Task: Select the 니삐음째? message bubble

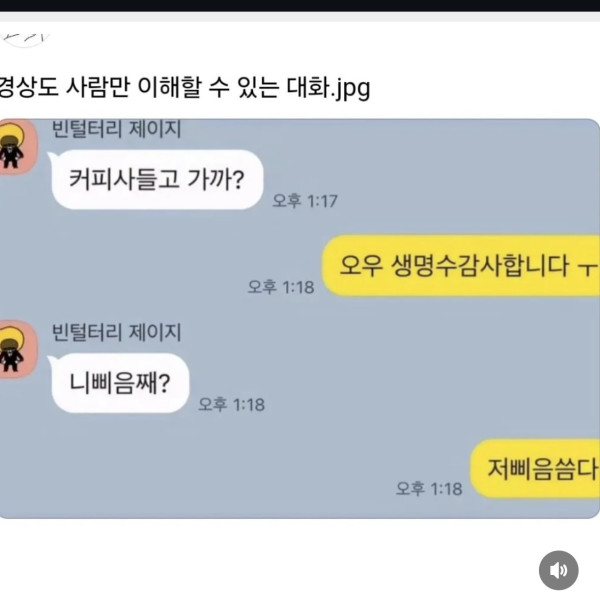Action: [x=119, y=383]
